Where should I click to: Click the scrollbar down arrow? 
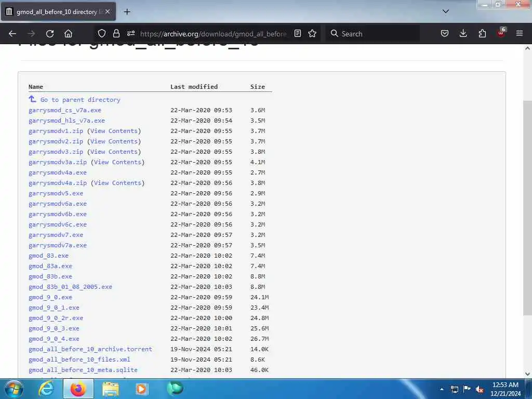527,374
